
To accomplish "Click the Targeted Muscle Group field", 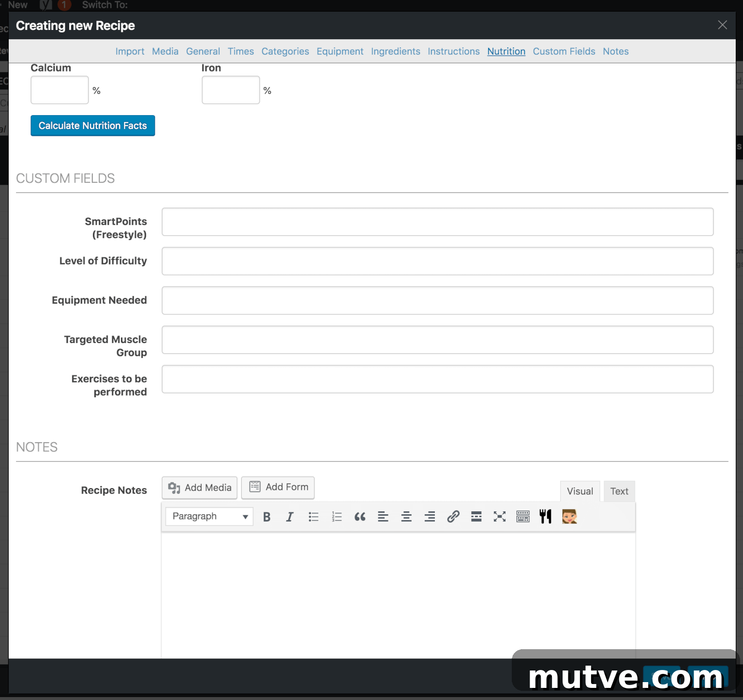I will (x=437, y=340).
